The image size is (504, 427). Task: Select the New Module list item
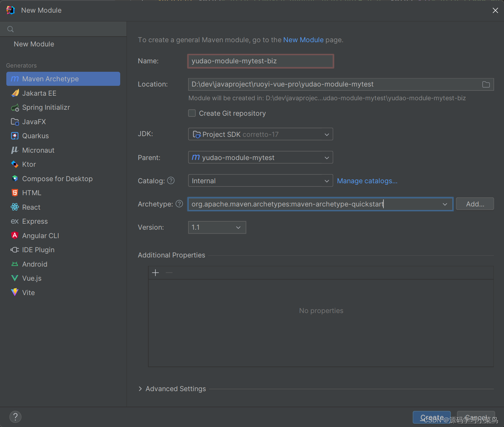[34, 44]
